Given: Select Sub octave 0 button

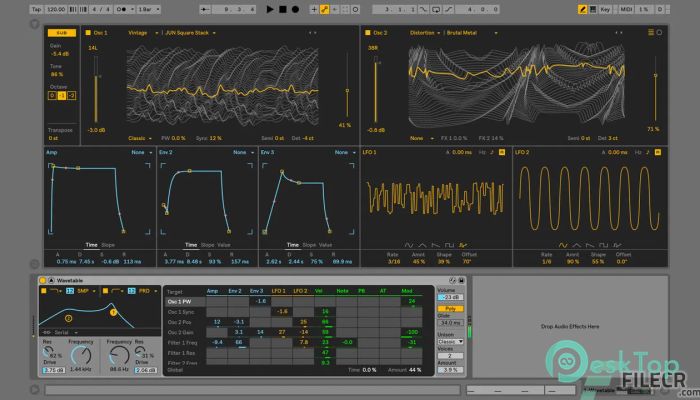Looking at the screenshot, I should [x=52, y=96].
